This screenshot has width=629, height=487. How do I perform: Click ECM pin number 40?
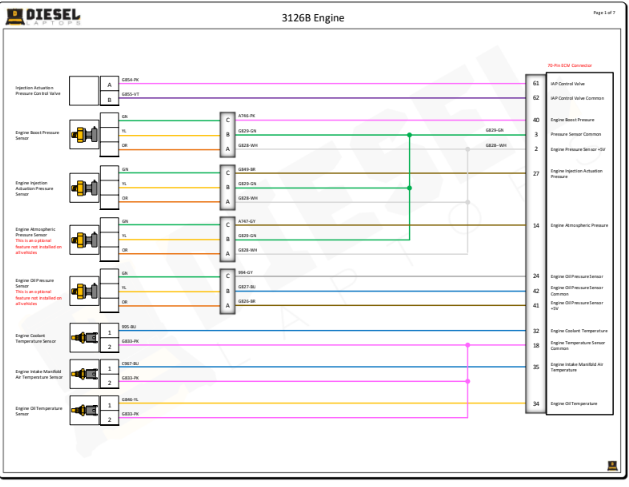(536, 120)
